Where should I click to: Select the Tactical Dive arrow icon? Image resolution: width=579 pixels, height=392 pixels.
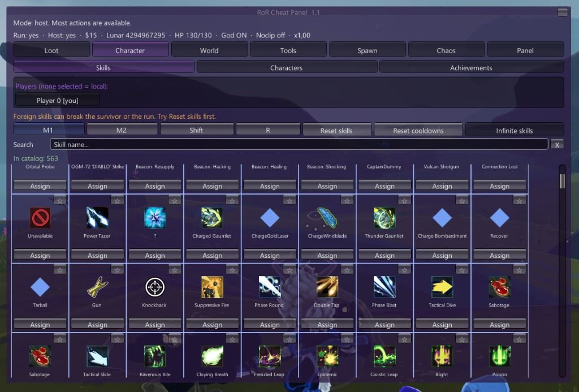442,287
